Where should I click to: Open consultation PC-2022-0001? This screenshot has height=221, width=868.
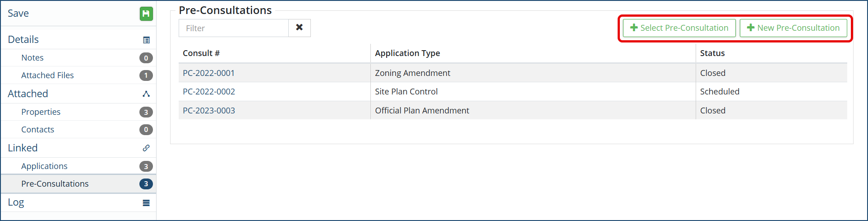(208, 73)
